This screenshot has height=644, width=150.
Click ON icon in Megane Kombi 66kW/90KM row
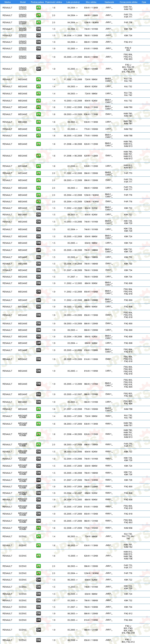38,500
